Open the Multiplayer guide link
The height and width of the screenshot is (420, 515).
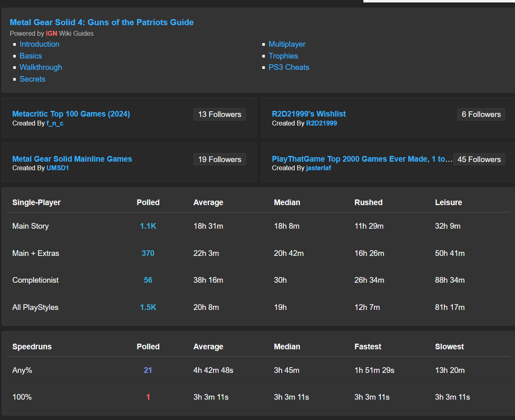point(287,44)
